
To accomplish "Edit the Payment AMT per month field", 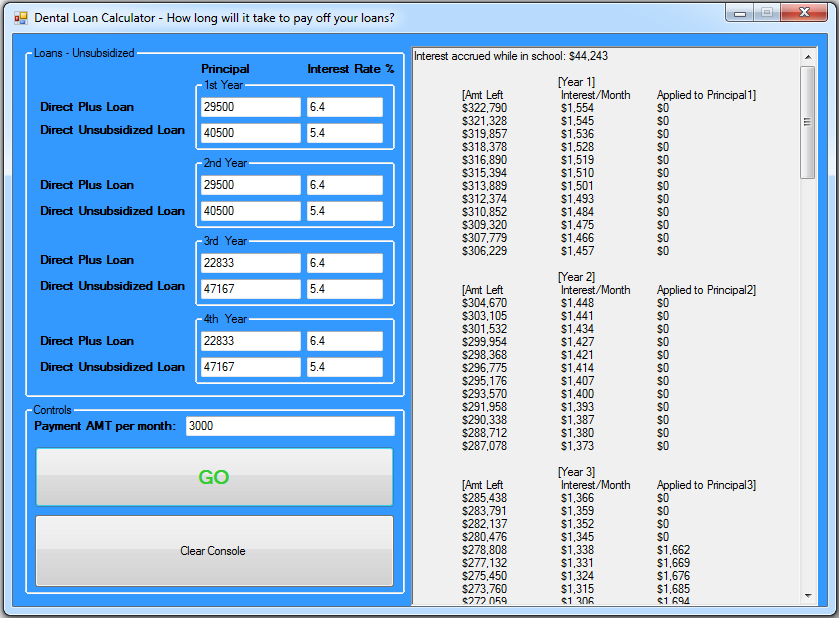I will click(290, 426).
